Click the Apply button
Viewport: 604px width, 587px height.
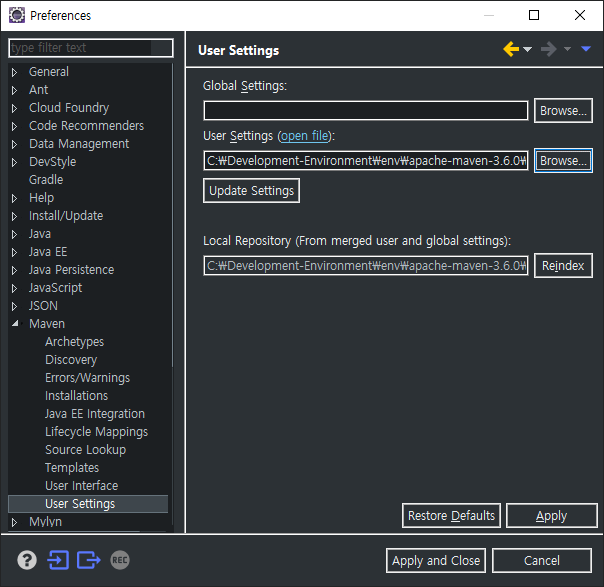tap(552, 515)
